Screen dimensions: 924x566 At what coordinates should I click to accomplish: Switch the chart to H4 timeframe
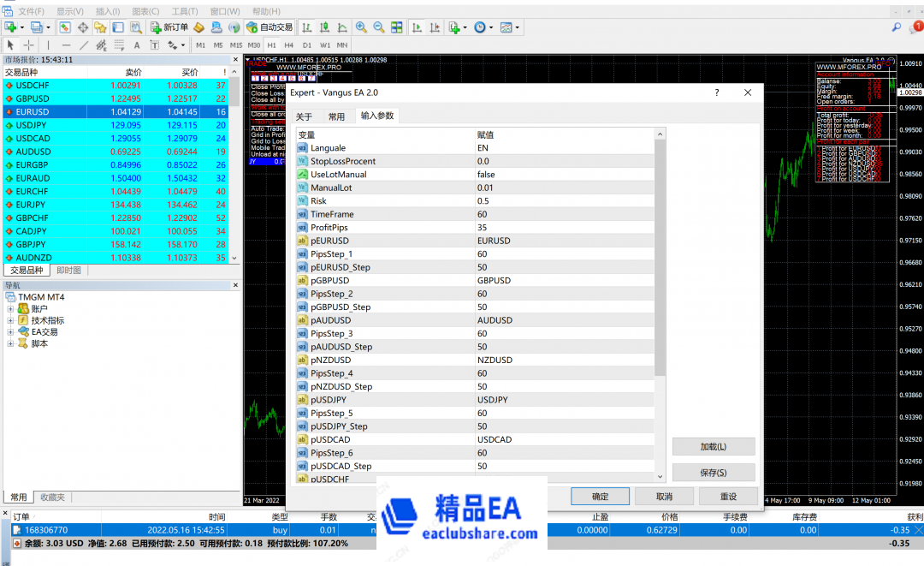(287, 45)
